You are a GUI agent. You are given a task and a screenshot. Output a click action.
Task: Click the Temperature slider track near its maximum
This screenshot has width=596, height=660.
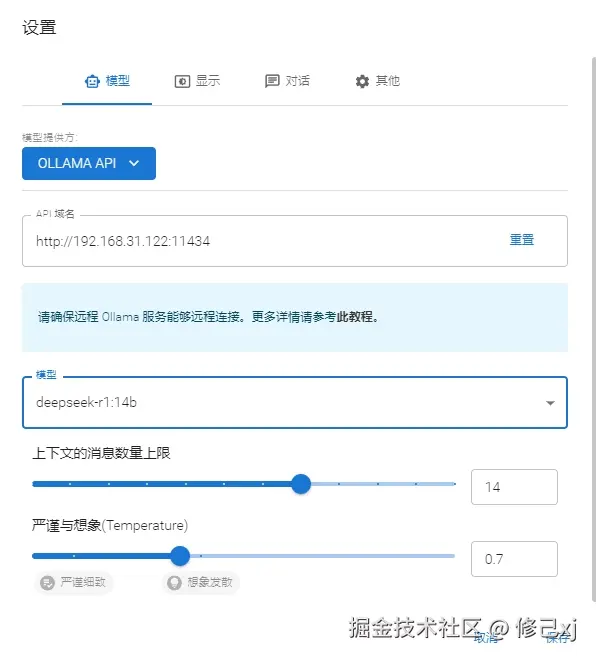point(451,556)
